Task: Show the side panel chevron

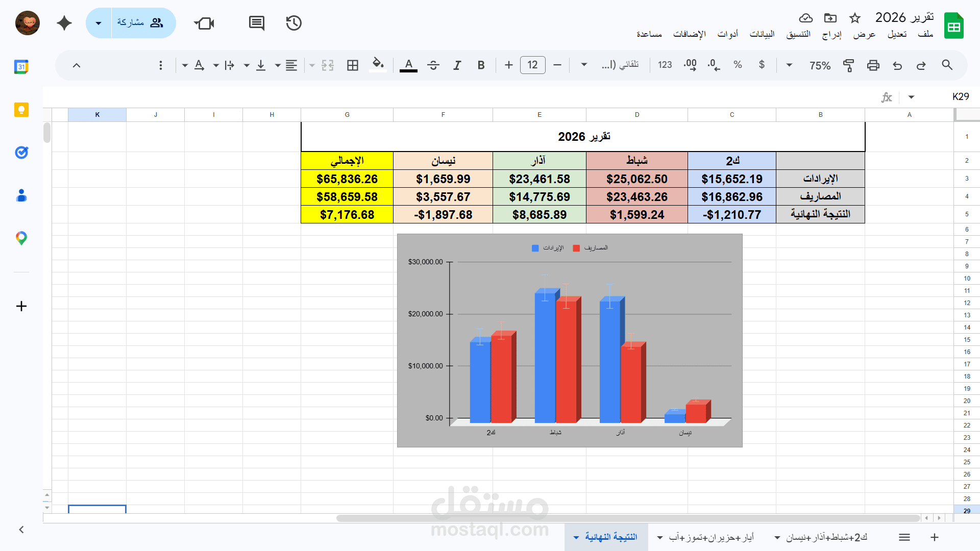Action: (x=21, y=530)
